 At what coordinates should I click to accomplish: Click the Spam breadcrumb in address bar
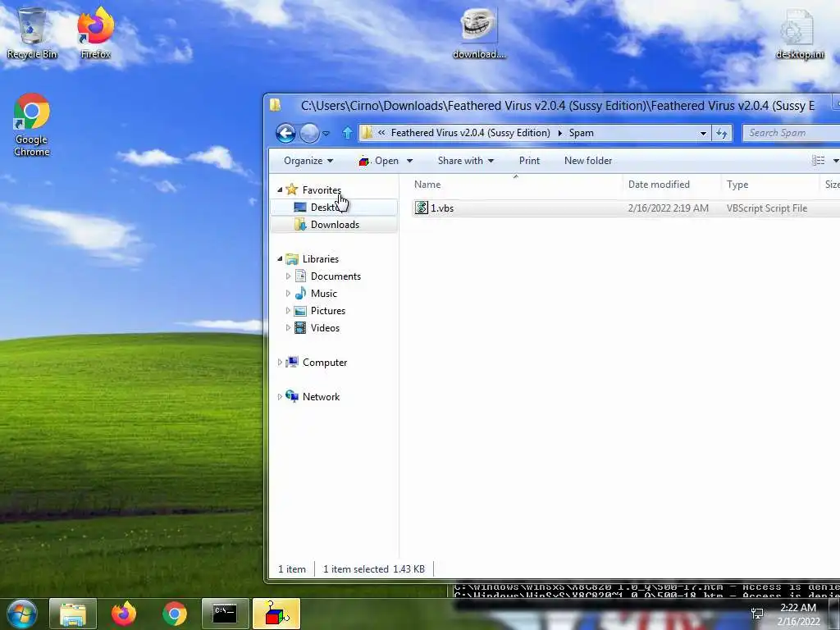(x=581, y=133)
